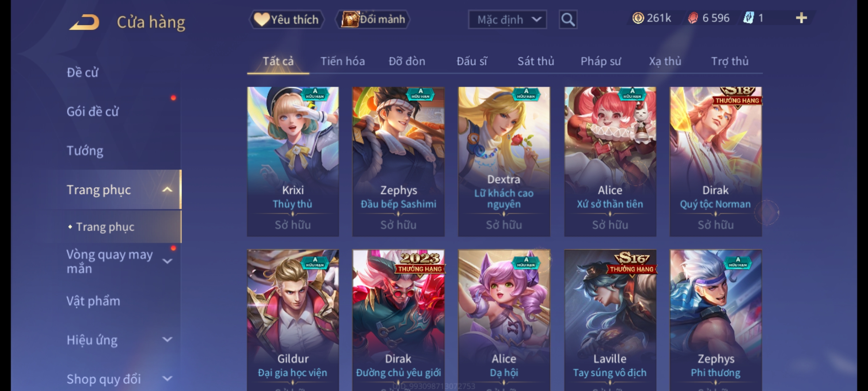
Task: Open the Mặc định sort dropdown
Action: pyautogui.click(x=507, y=20)
